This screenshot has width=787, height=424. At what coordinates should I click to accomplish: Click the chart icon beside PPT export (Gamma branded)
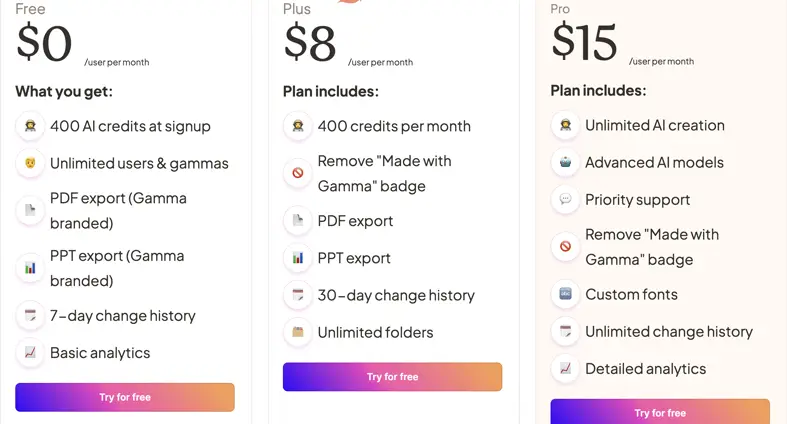pyautogui.click(x=30, y=268)
